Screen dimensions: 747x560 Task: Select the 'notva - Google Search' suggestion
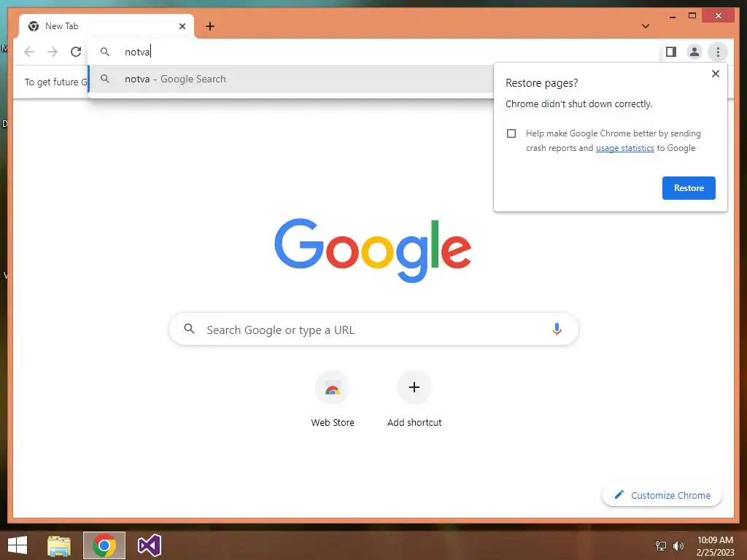[290, 79]
